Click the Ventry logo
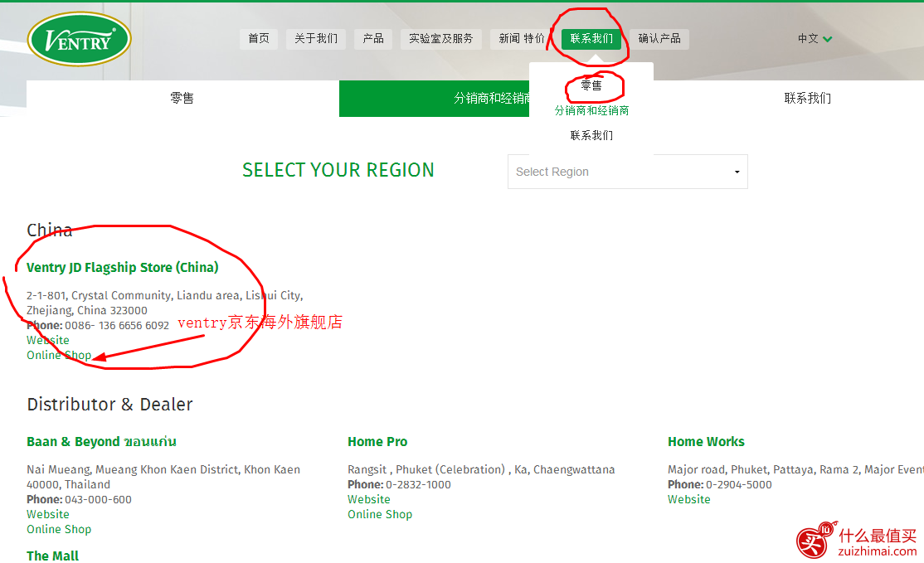 click(x=79, y=40)
